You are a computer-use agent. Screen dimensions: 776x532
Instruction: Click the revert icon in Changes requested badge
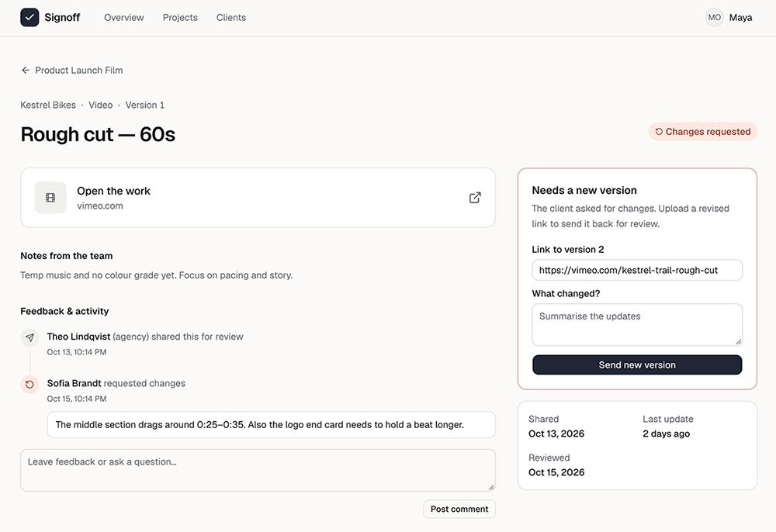click(659, 132)
